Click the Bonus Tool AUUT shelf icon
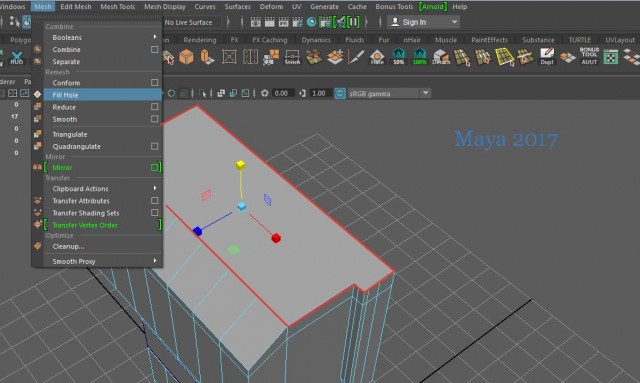The height and width of the screenshot is (383, 640). pos(589,56)
